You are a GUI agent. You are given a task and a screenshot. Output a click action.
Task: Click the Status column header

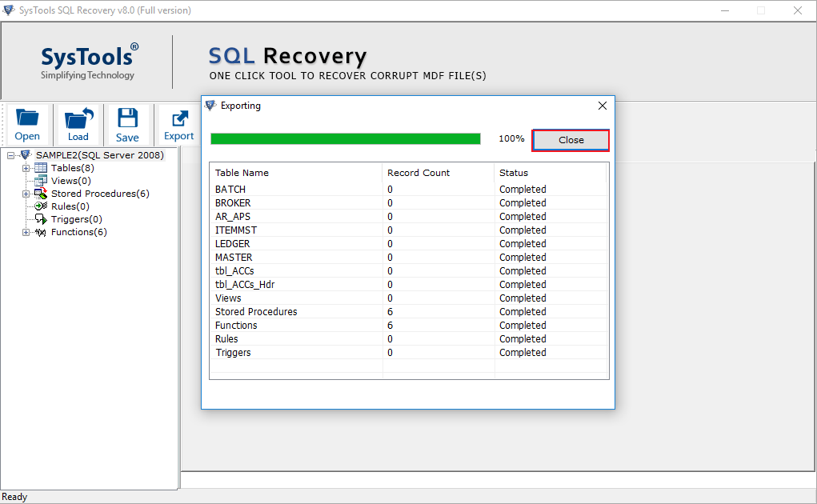[x=551, y=172]
